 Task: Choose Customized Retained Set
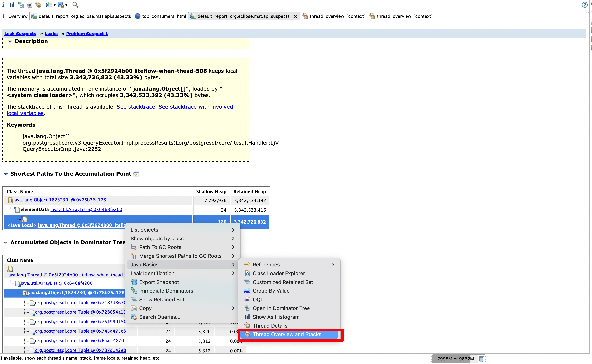click(x=289, y=282)
